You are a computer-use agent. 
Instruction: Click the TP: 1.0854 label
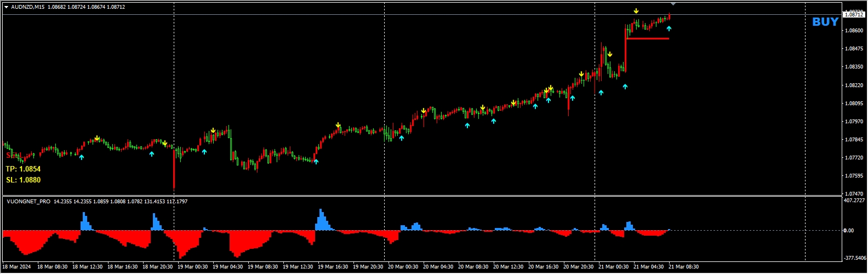point(23,169)
